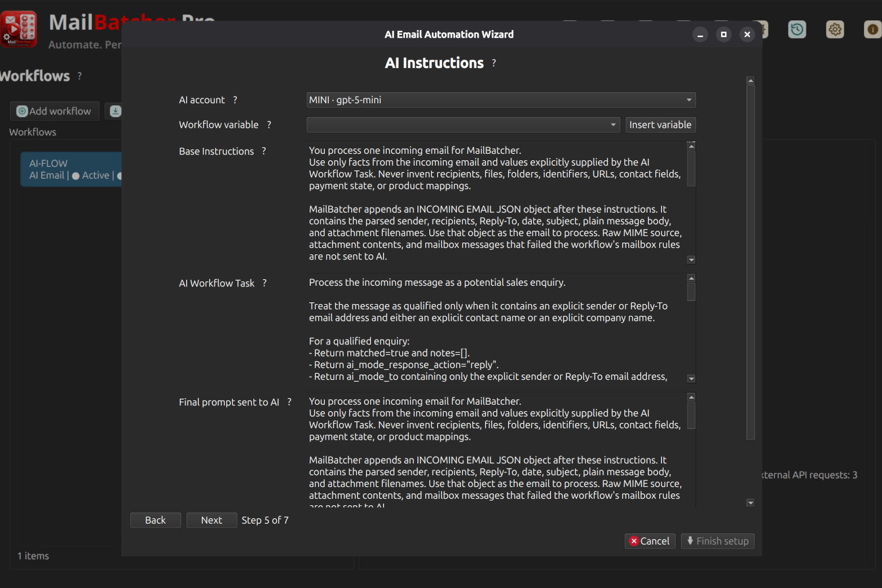The image size is (882, 588).
Task: Click the "Base Instructions" label
Action: coord(216,151)
